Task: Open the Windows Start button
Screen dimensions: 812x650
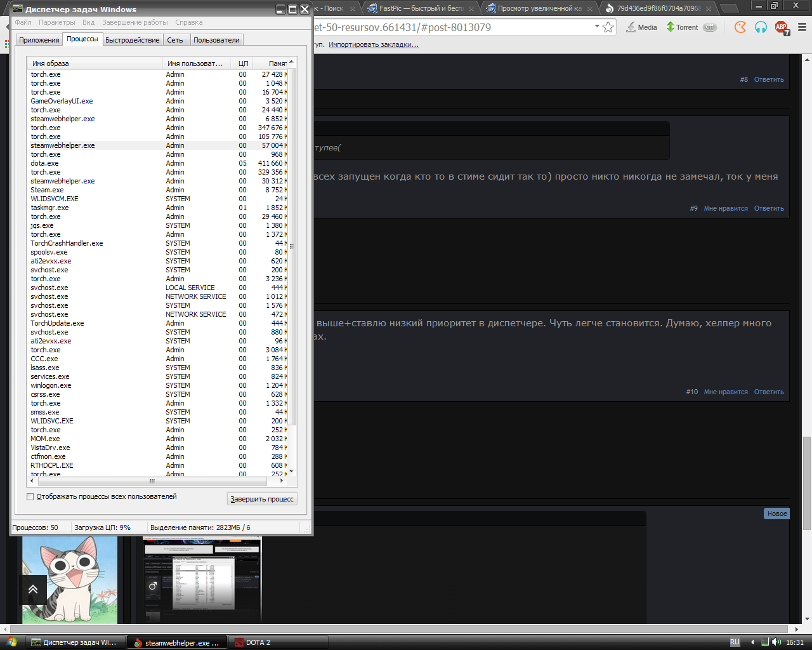Action: click(12, 642)
